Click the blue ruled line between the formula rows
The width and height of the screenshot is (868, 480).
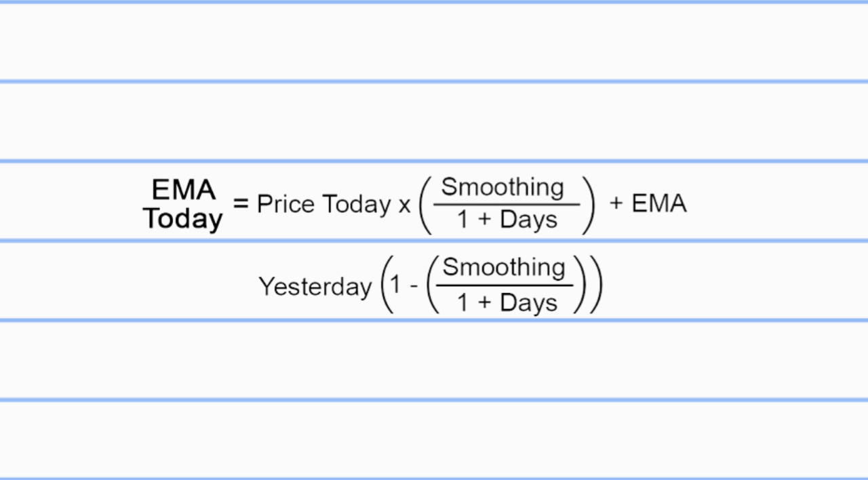click(434, 240)
